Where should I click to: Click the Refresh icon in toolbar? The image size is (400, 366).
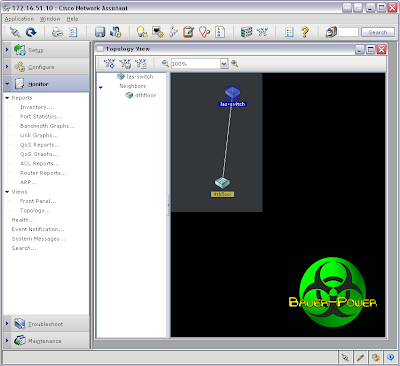tap(31, 32)
